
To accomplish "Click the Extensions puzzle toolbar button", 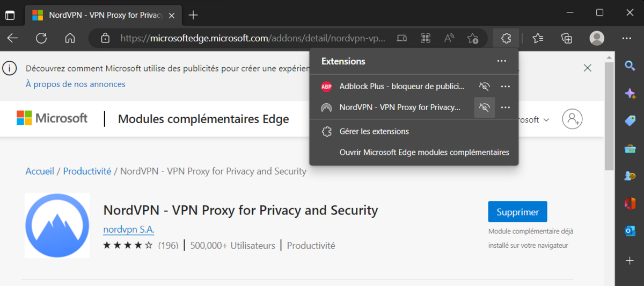I will 506,38.
